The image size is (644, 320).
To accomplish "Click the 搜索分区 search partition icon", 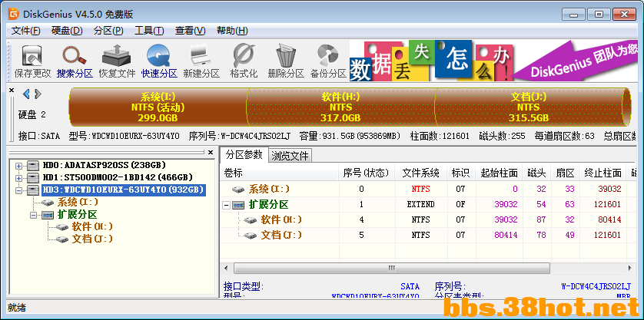I will point(75,56).
